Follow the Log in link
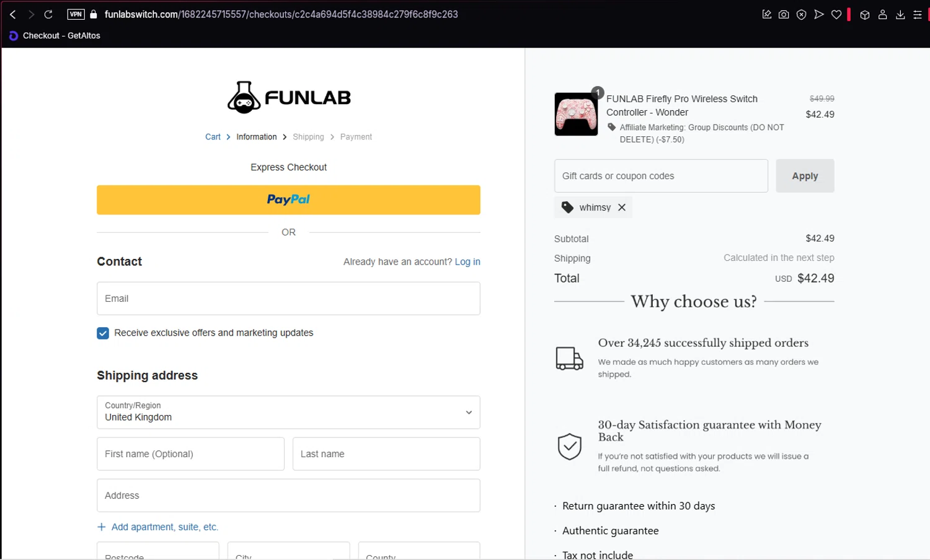 pyautogui.click(x=467, y=262)
